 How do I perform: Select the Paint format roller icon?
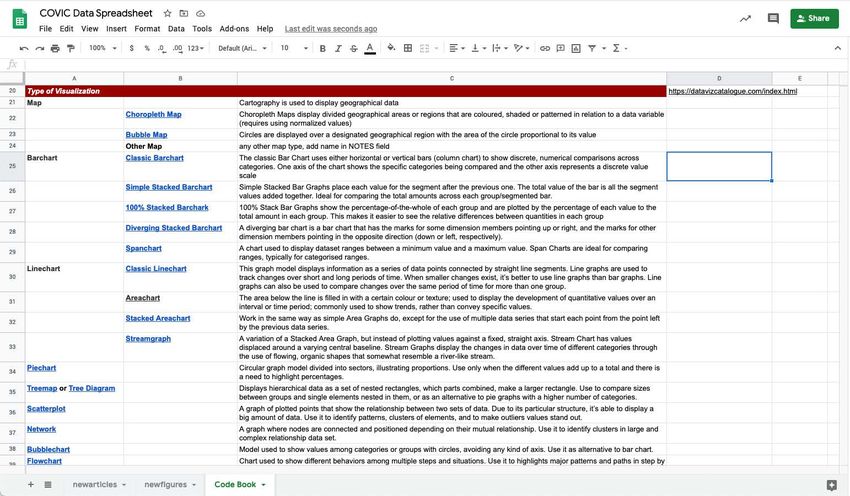70,48
